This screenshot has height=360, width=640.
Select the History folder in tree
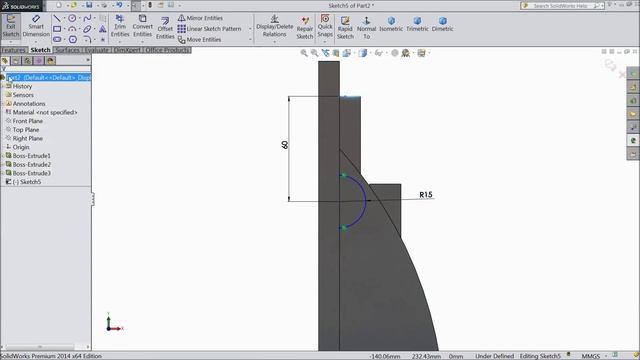pyautogui.click(x=19, y=86)
